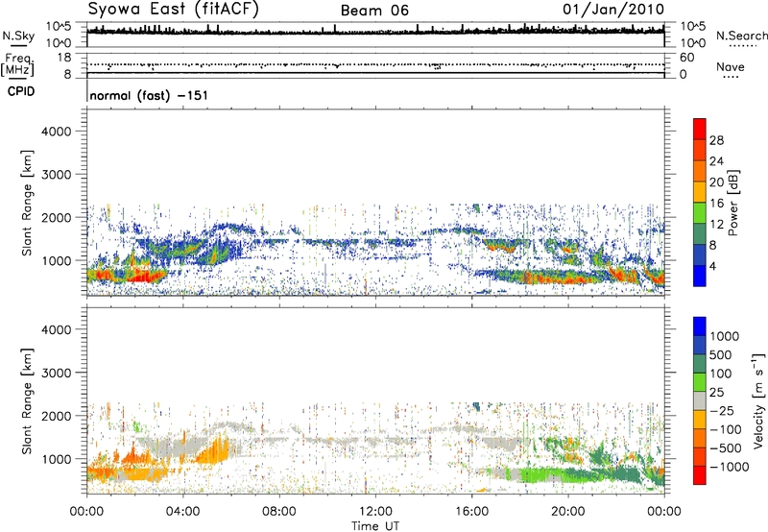Pick the red top segment of the power colorbar
The width and height of the screenshot is (768, 532).
pyautogui.click(x=700, y=129)
